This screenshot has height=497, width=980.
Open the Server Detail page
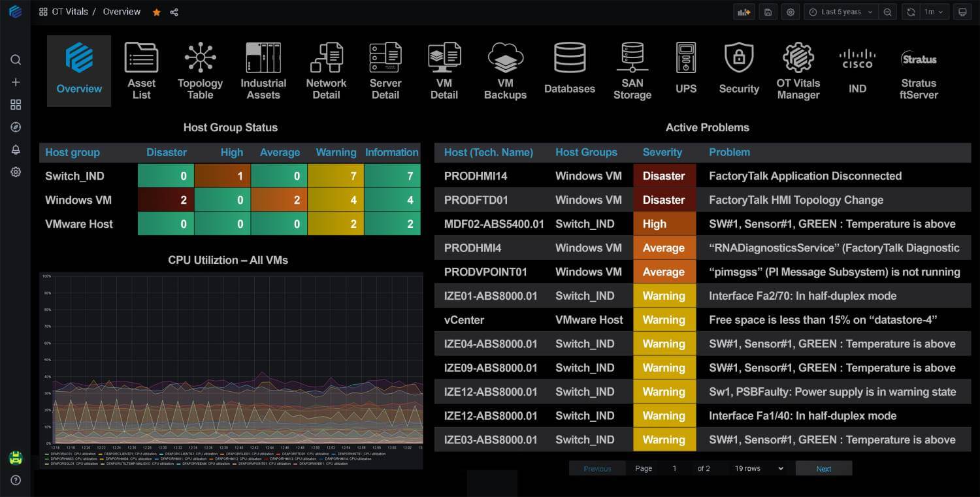[385, 71]
